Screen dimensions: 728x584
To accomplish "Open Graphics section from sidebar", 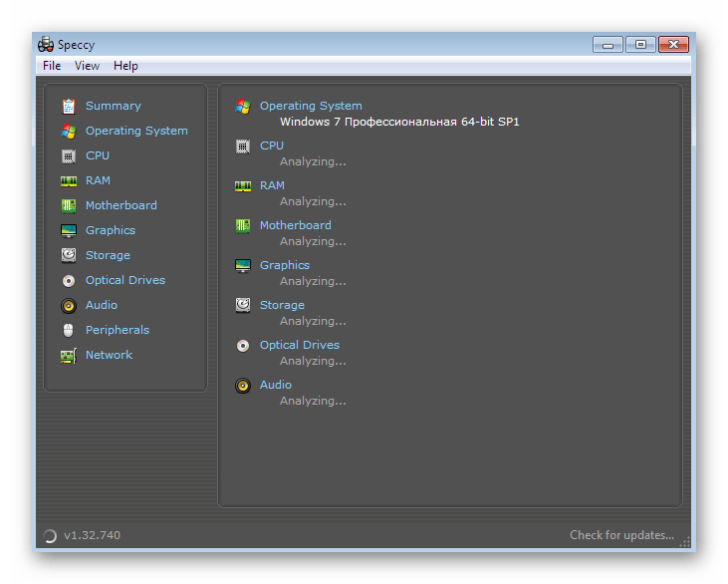I will click(x=111, y=230).
